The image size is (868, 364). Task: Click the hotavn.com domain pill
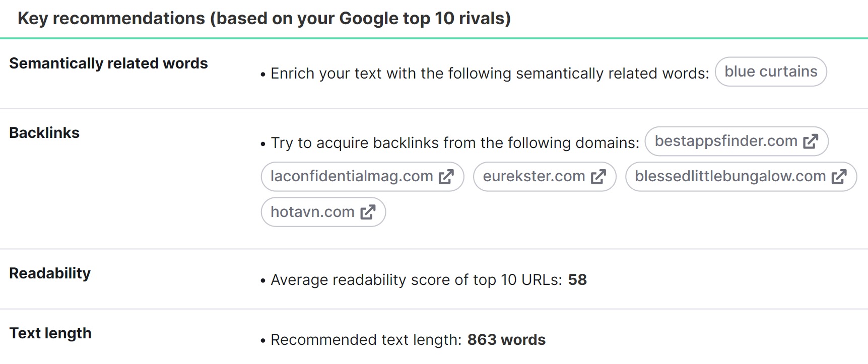point(313,212)
